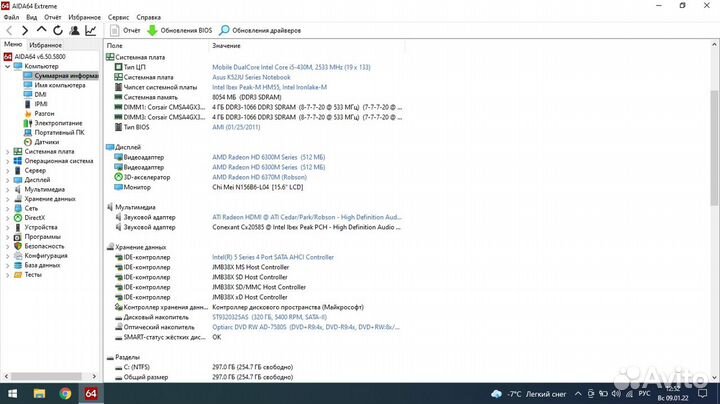Open the Сервис menu
The width and height of the screenshot is (720, 404).
tap(118, 17)
